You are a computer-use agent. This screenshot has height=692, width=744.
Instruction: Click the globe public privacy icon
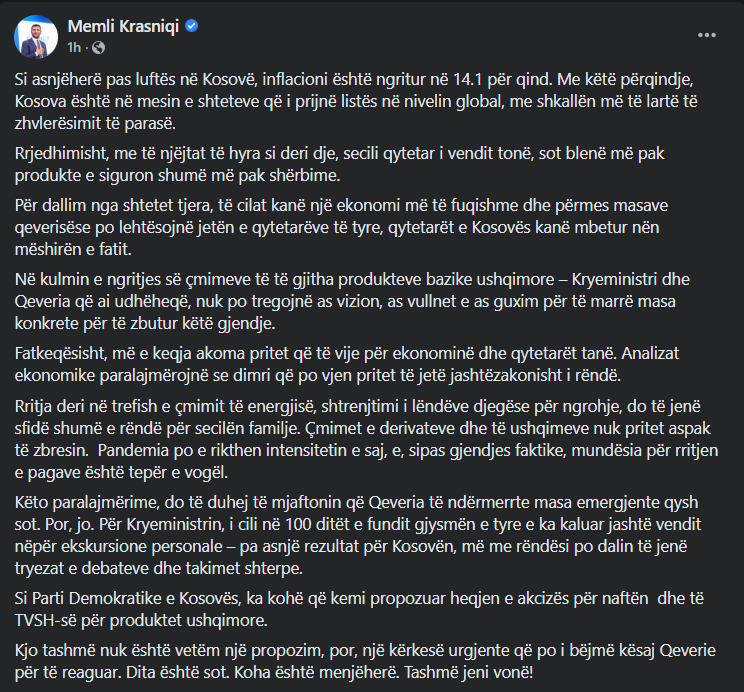point(97,47)
